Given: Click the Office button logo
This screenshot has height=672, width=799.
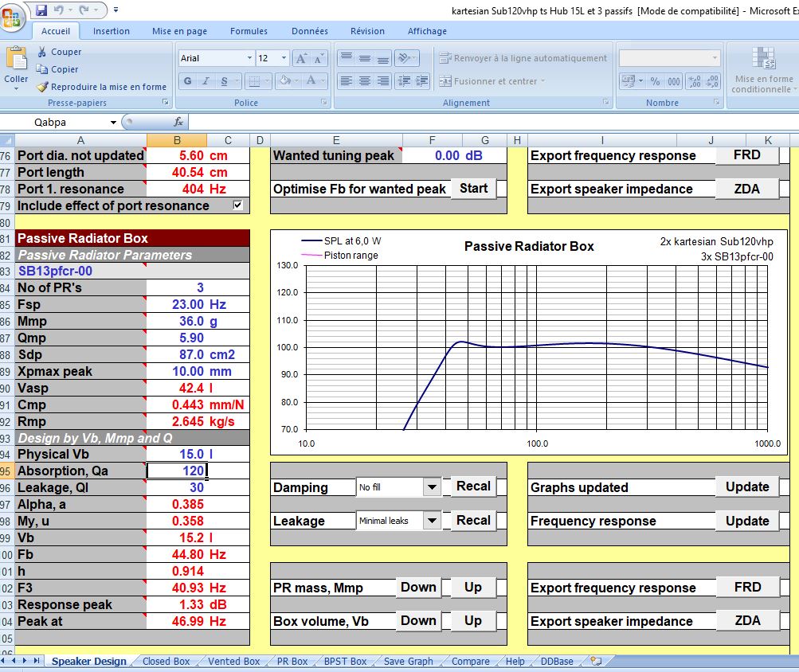Looking at the screenshot, I should 11,18.
